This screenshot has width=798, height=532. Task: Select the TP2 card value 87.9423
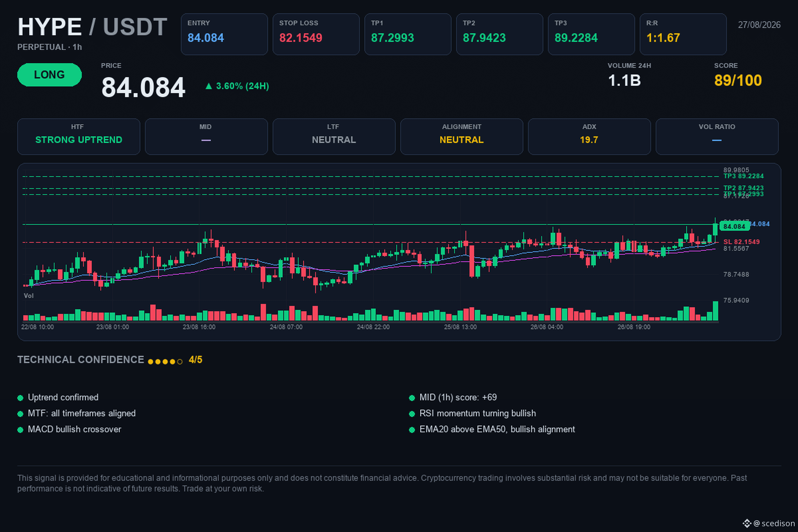click(484, 38)
